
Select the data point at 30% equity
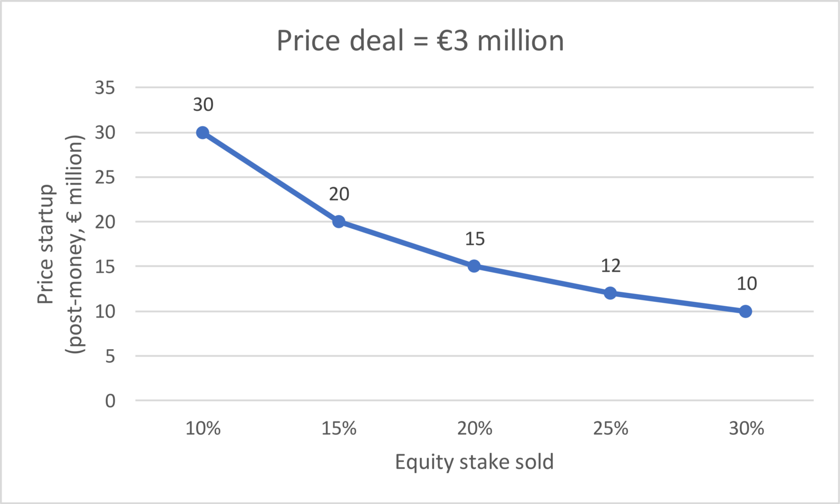(745, 311)
